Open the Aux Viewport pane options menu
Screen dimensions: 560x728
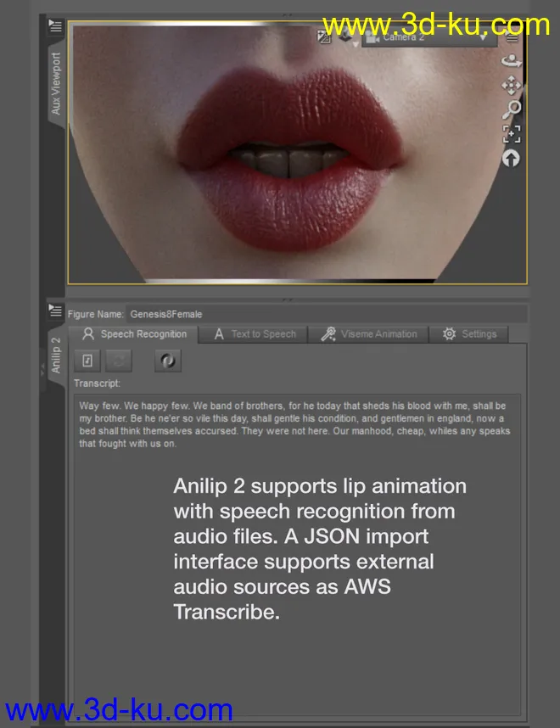(x=55, y=26)
